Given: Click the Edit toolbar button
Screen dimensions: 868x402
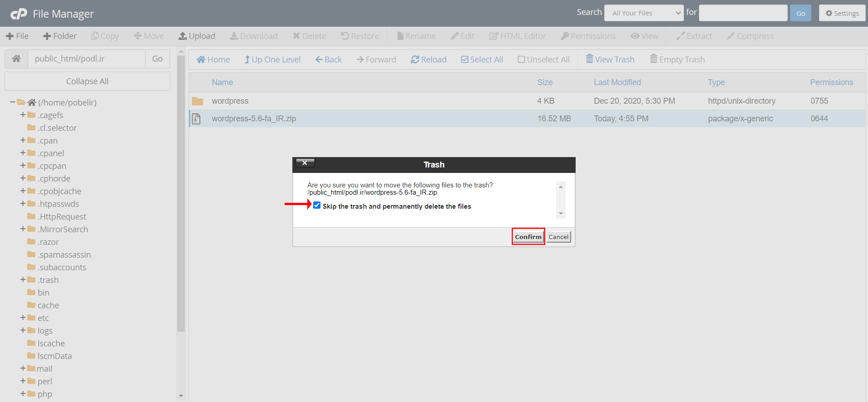Looking at the screenshot, I should click(463, 36).
